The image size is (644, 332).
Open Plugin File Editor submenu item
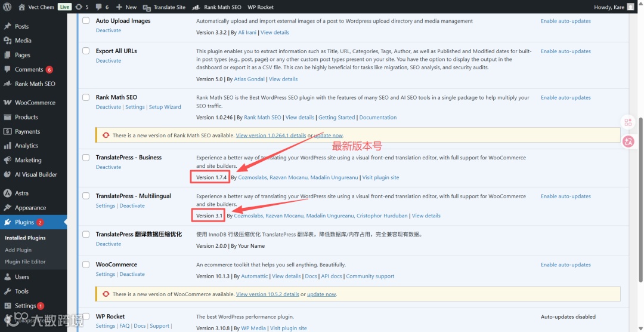pos(25,262)
